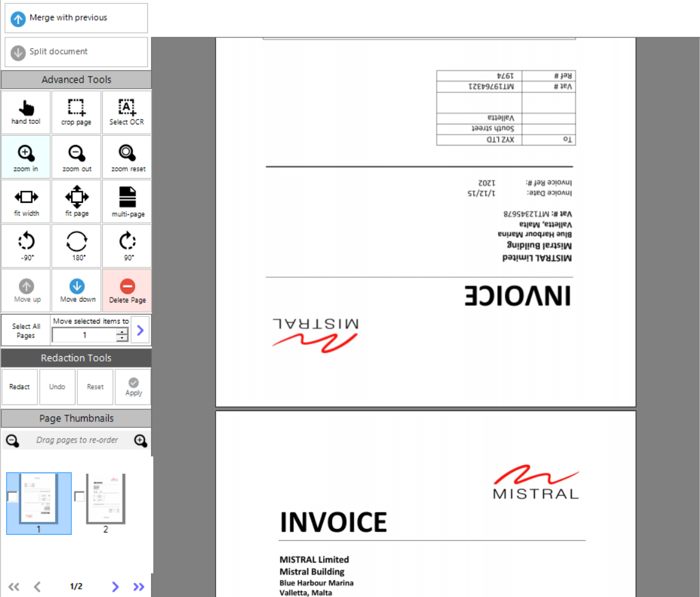This screenshot has height=597, width=700.
Task: Rotate page 90 degrees clockwise
Action: [x=127, y=246]
